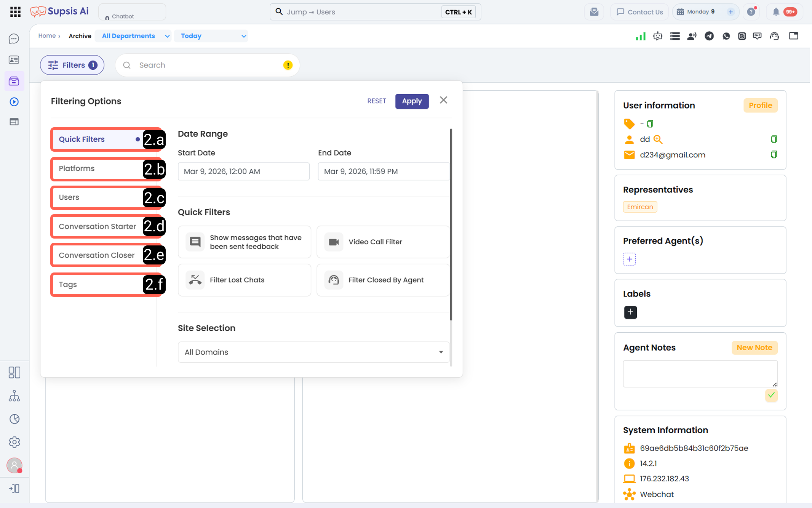Click the Telegram channel icon
The width and height of the screenshot is (812, 508).
(x=709, y=36)
